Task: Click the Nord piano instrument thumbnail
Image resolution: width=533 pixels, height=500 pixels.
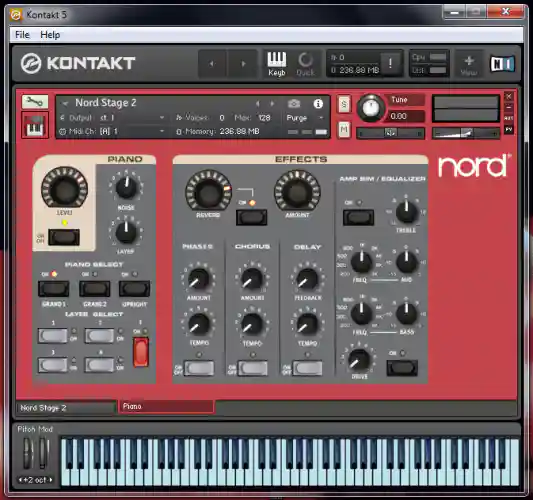Action: point(35,125)
